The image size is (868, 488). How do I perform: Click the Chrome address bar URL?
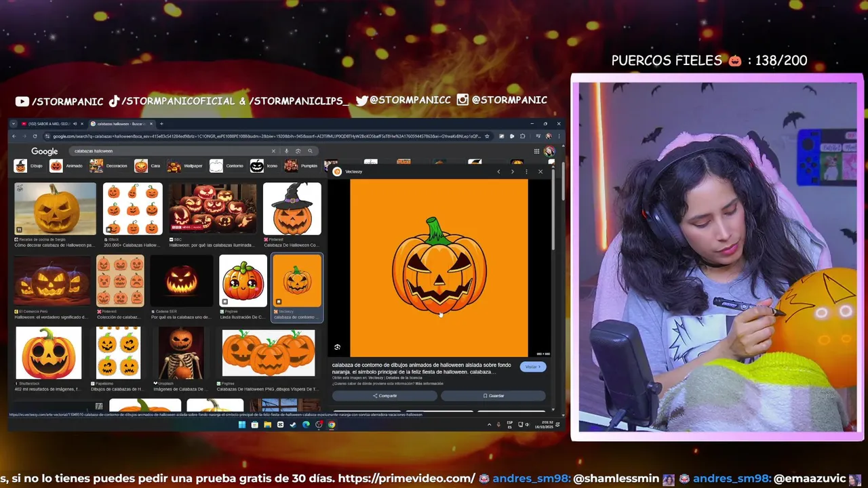coord(267,136)
